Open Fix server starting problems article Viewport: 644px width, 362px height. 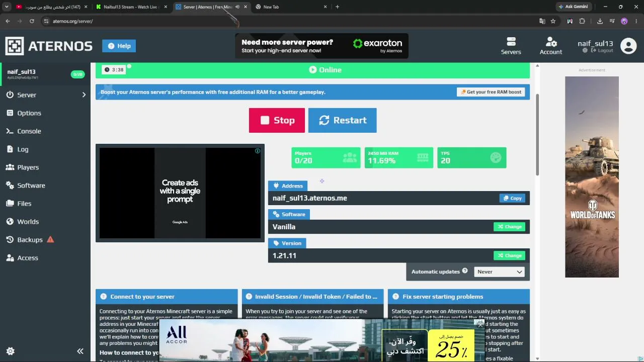click(459, 297)
